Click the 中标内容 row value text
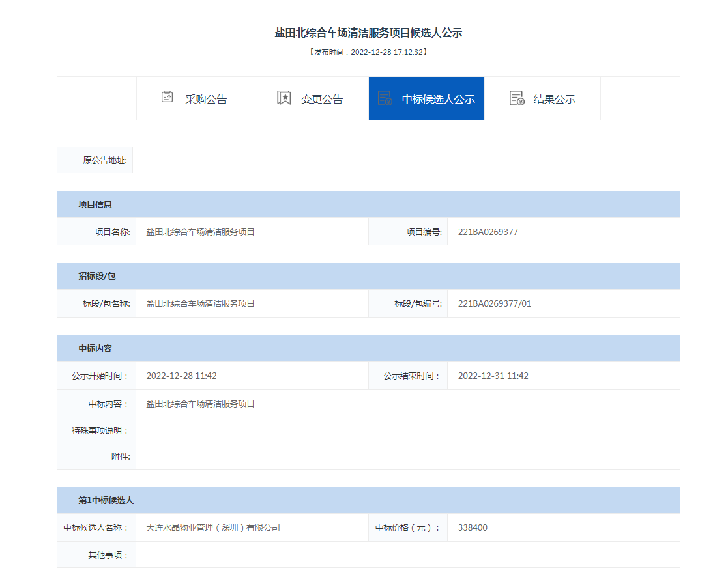728x575 pixels. coord(200,404)
